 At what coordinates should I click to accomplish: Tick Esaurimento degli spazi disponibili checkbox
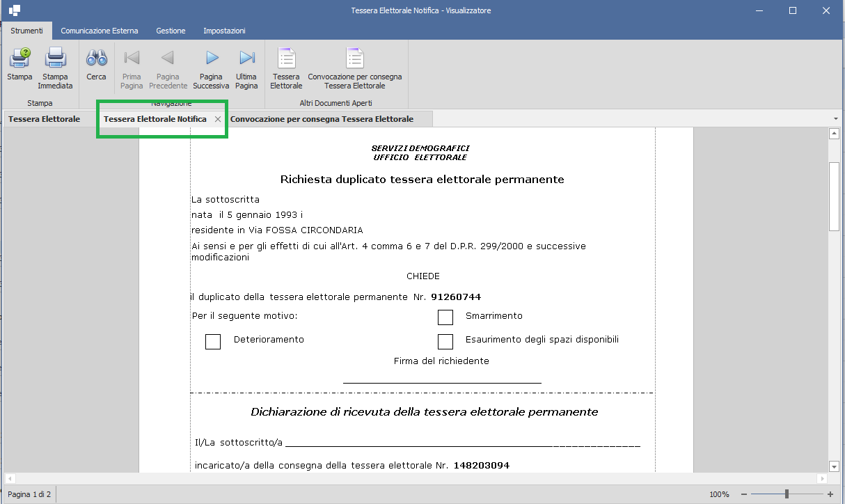tap(445, 342)
